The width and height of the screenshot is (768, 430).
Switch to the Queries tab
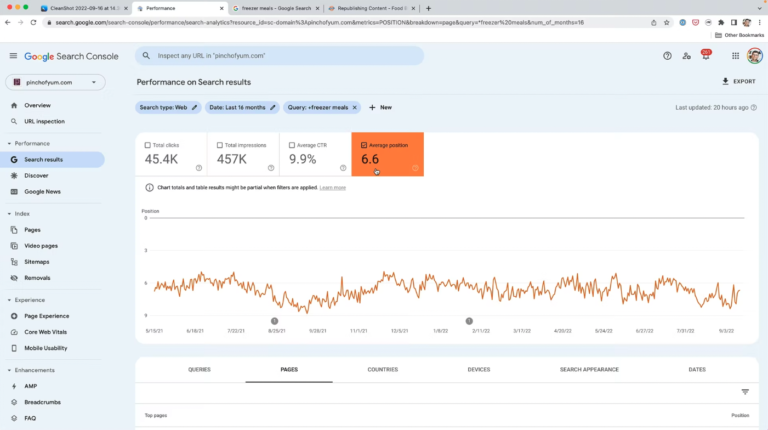click(199, 370)
